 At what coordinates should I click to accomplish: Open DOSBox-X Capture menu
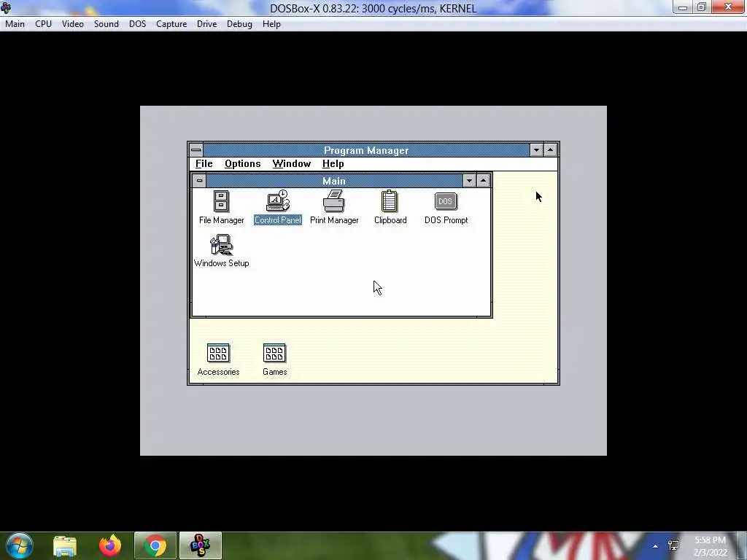pyautogui.click(x=171, y=24)
